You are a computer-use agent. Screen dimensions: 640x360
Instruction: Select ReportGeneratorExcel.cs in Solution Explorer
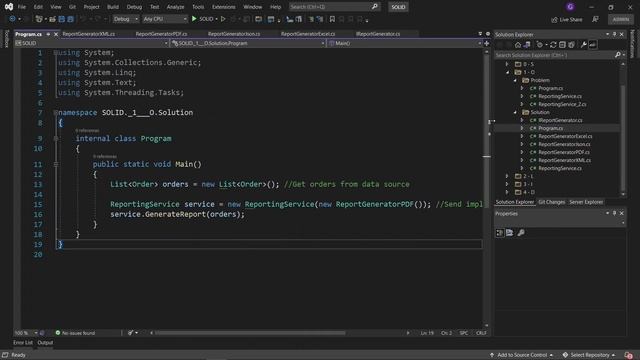(565, 136)
